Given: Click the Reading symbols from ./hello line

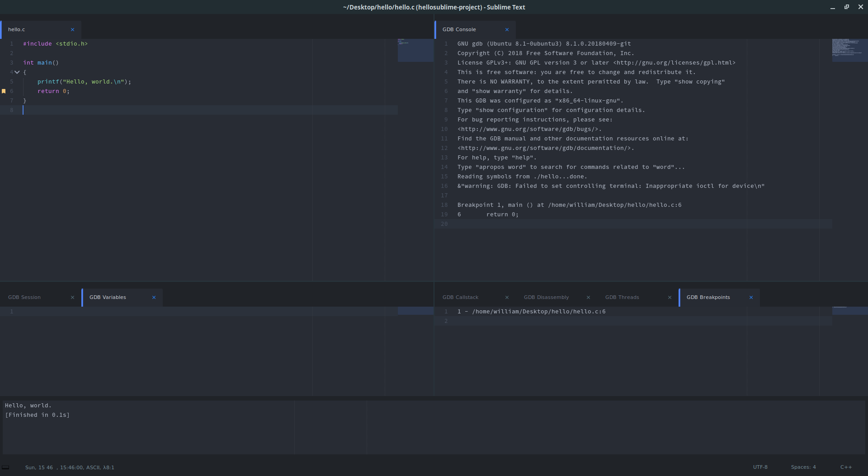Looking at the screenshot, I should point(522,177).
